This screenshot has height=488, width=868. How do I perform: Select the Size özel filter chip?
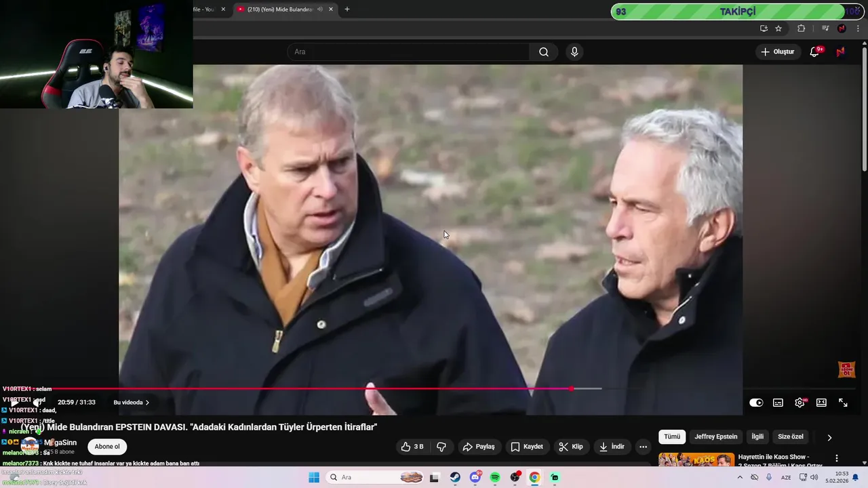790,437
